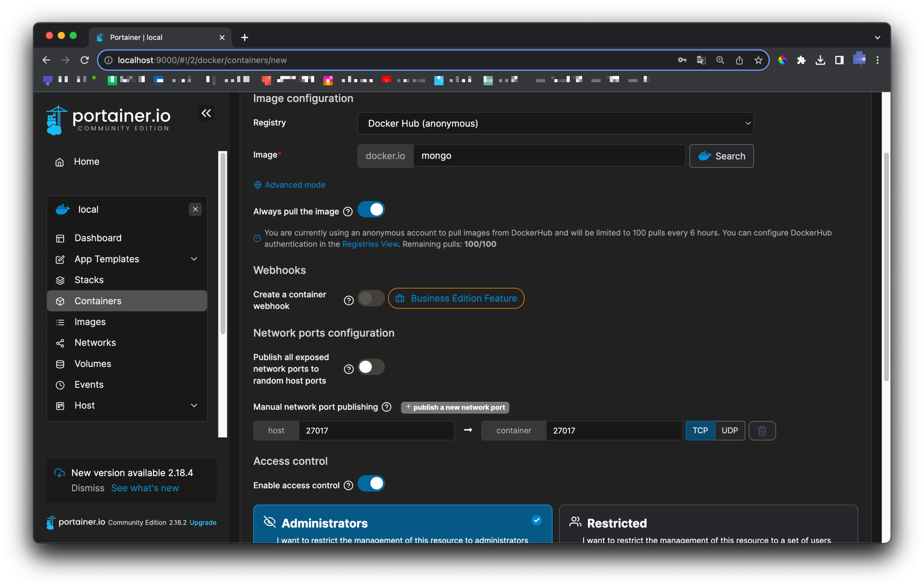Enable publish all exposed ports toggle
The width and height of the screenshot is (924, 587).
[x=371, y=367]
